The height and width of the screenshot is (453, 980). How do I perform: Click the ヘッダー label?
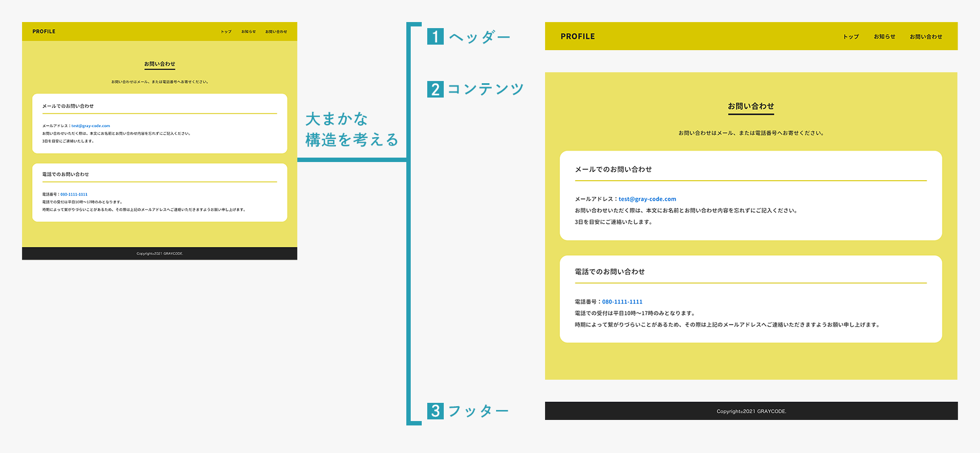(480, 37)
